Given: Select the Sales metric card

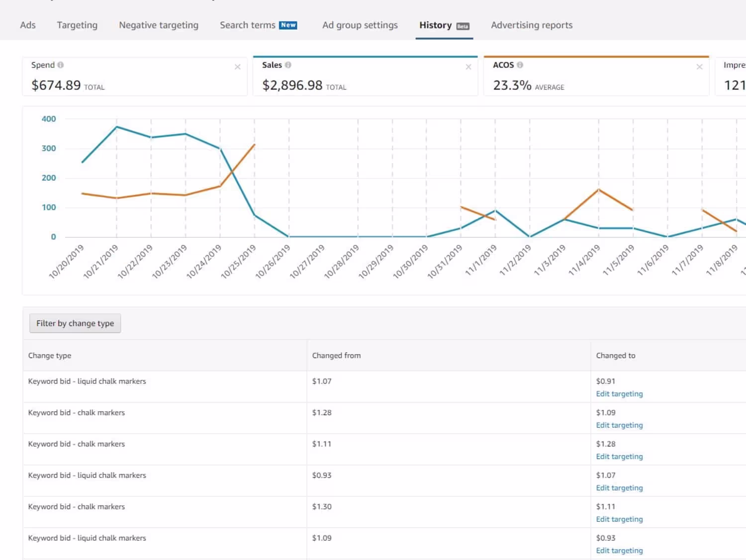Looking at the screenshot, I should point(365,76).
